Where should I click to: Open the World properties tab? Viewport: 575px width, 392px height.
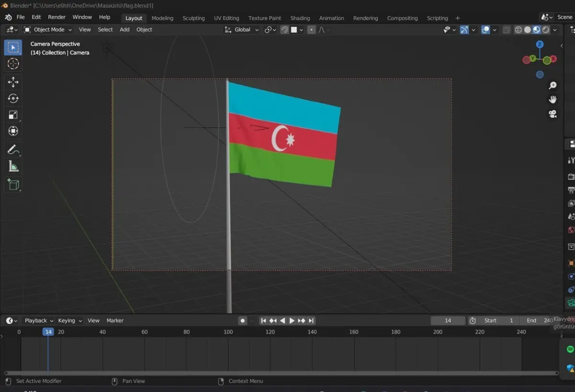click(x=570, y=230)
